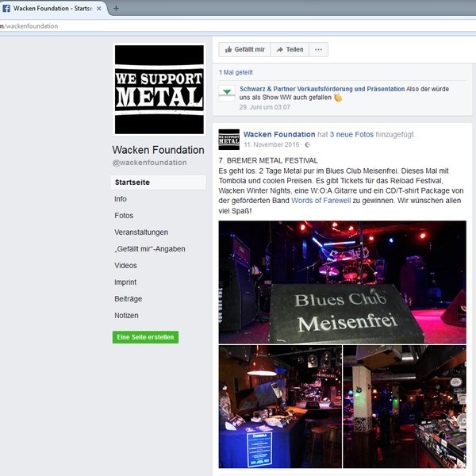Open the 11. November 2016 post timestamp
The width and height of the screenshot is (476, 476).
click(271, 145)
